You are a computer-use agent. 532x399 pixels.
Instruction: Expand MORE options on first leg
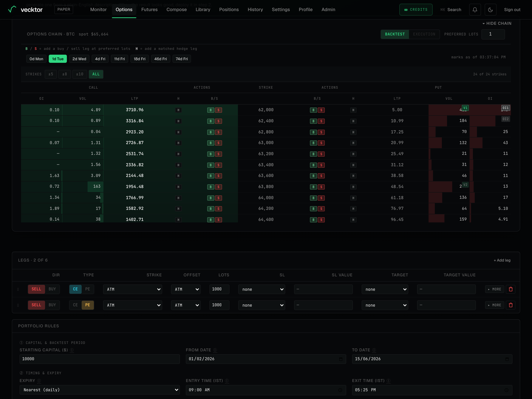(x=495, y=289)
